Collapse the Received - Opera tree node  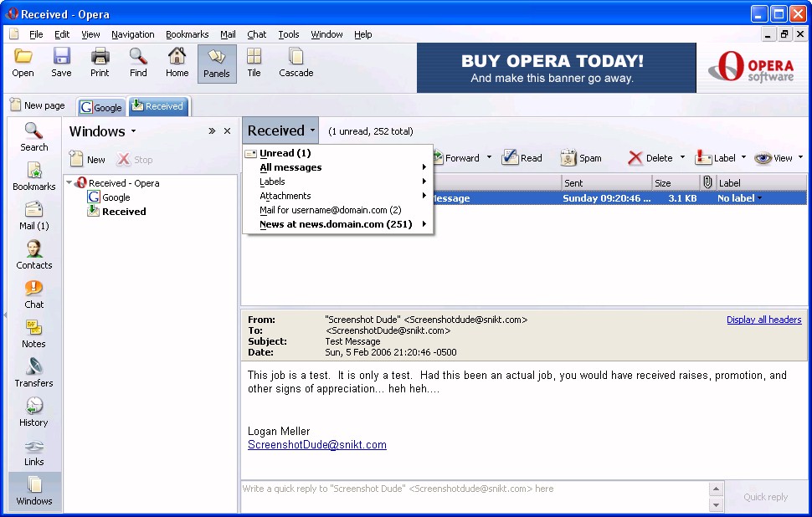click(69, 183)
